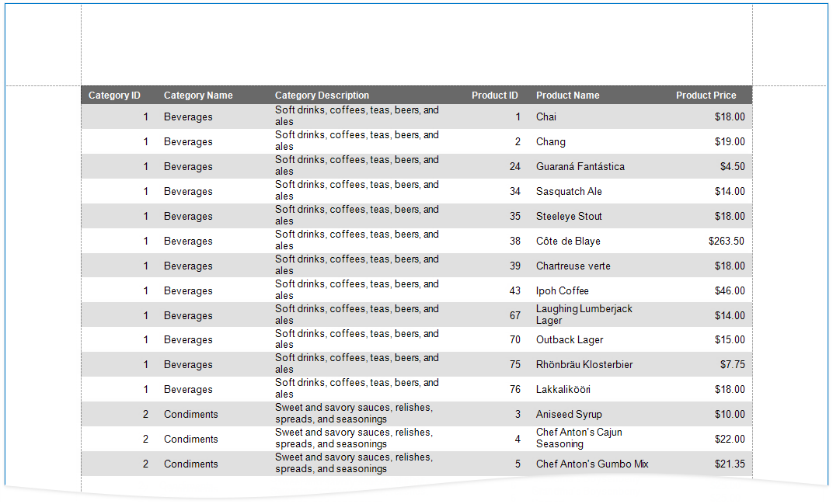Click the Ipoh Coffee product cell
833x504 pixels.
[x=562, y=291]
